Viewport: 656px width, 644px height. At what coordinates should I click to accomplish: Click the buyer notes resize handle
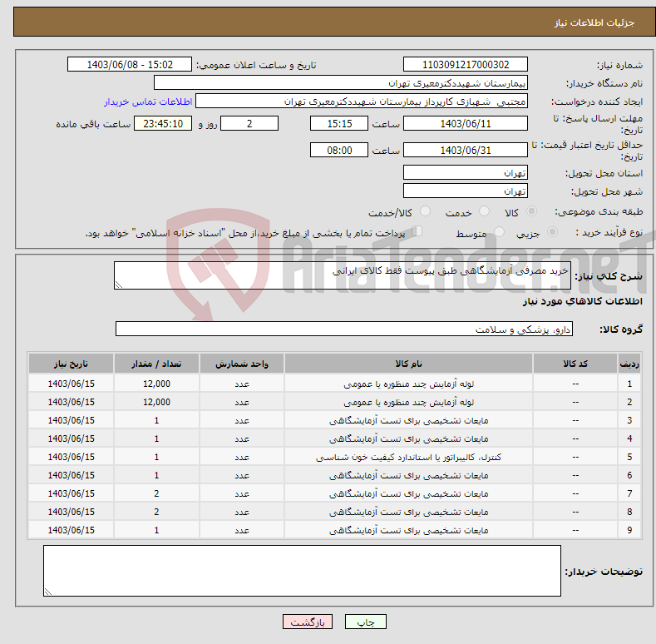[x=48, y=592]
